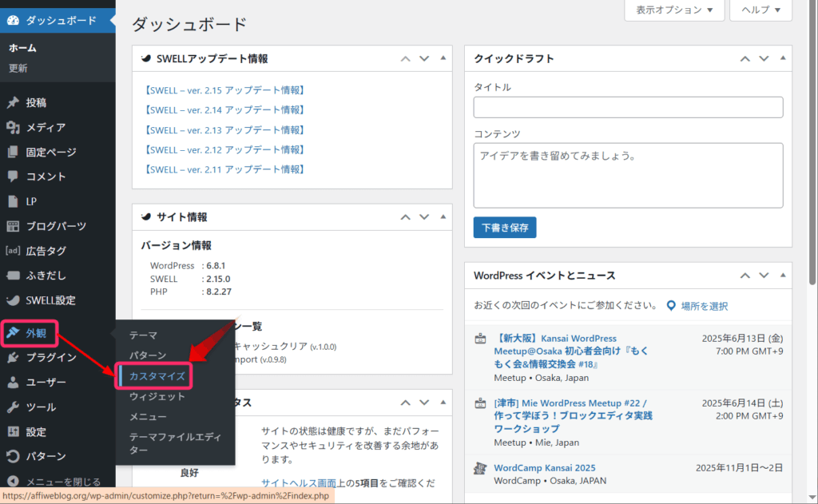Screen dimensions: 818x504
Task: Click the balloon icon beside ふきだし
Action: [13, 275]
